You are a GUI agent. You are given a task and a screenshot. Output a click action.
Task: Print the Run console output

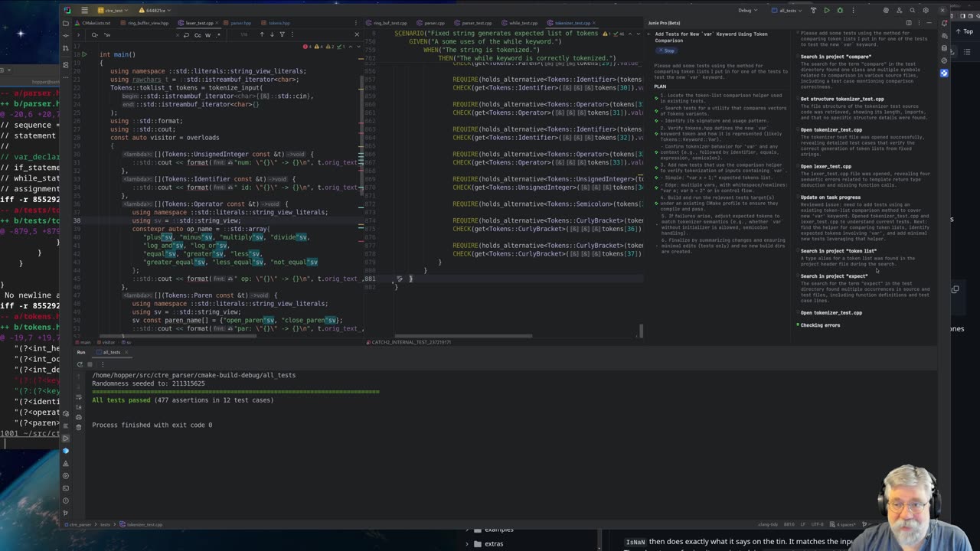click(x=79, y=417)
